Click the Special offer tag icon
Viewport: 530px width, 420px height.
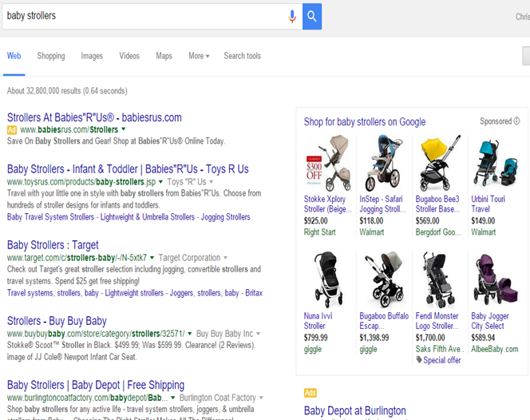coord(419,360)
